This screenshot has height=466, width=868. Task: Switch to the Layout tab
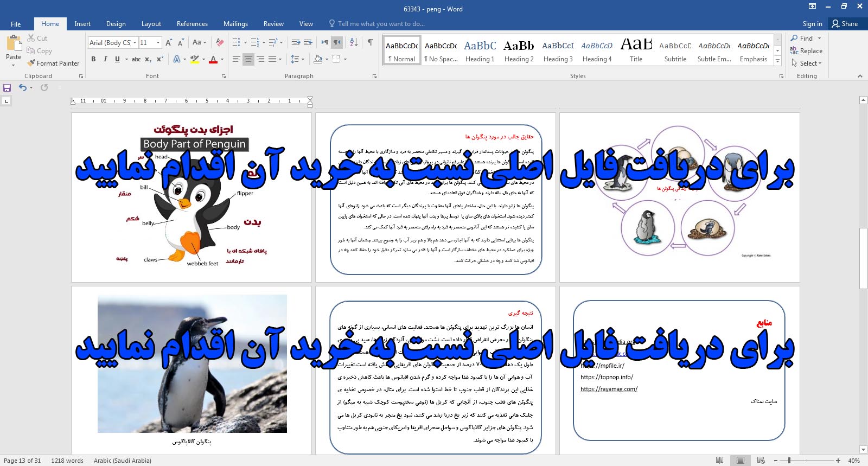(151, 24)
